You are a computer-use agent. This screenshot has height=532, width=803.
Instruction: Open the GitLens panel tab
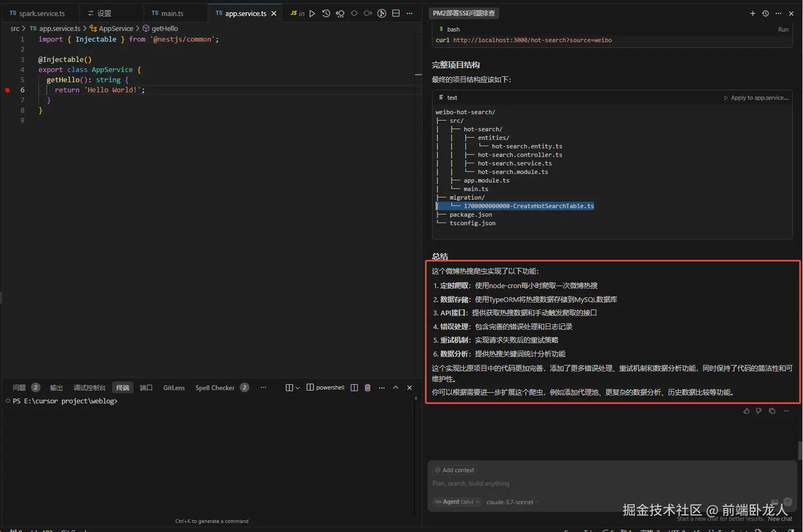[174, 387]
